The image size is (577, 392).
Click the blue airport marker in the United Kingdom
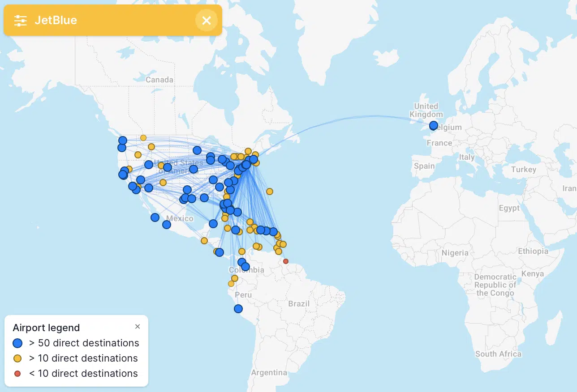coord(433,126)
